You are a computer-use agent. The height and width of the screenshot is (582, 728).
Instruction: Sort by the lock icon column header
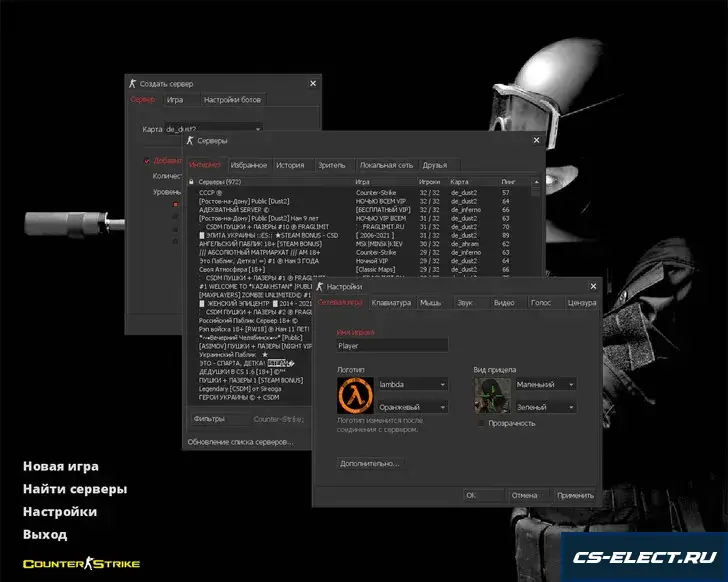coord(191,182)
